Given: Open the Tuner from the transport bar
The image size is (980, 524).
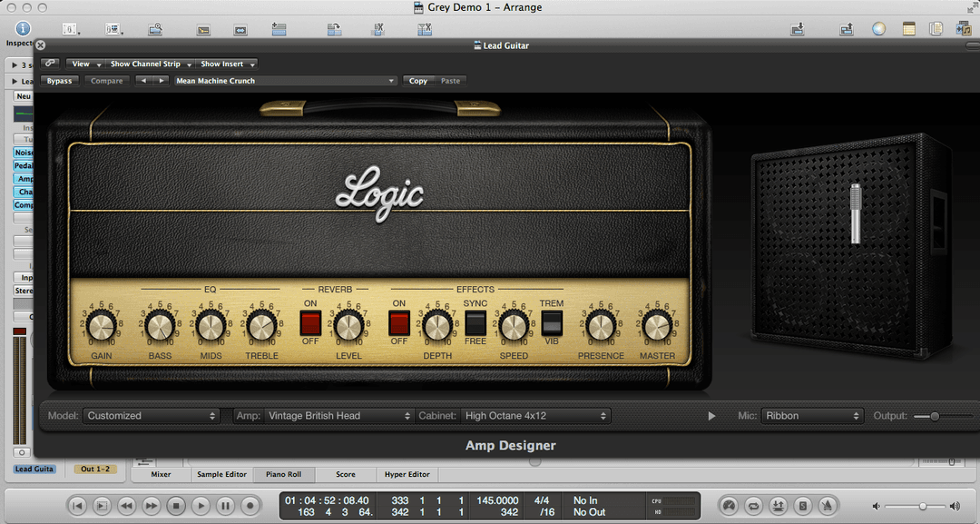Looking at the screenshot, I should (x=729, y=506).
